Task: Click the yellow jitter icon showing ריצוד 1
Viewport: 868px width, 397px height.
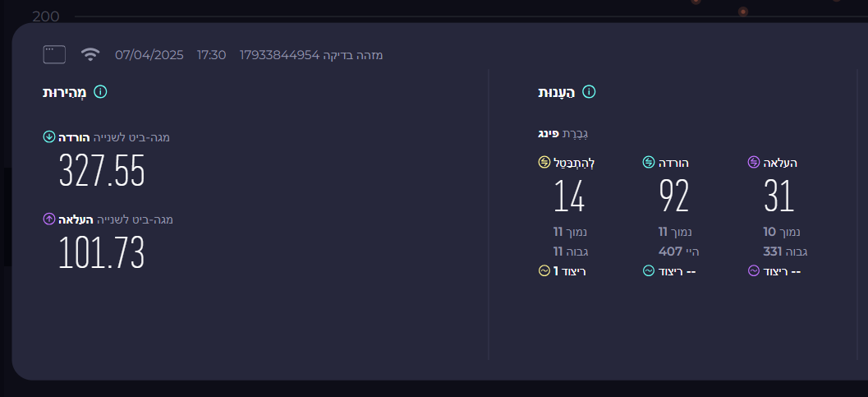Action: [x=544, y=270]
